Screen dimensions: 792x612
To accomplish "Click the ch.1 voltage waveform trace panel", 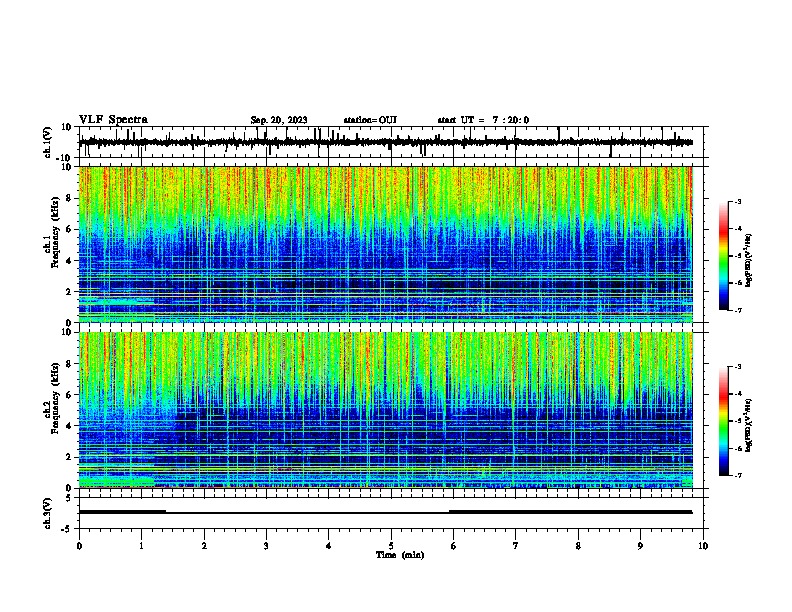I will point(393,142).
